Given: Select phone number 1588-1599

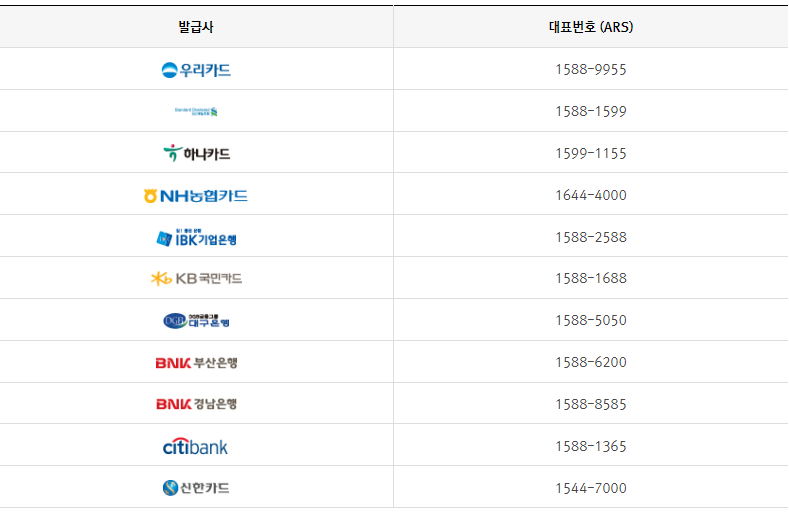Looking at the screenshot, I should [591, 111].
